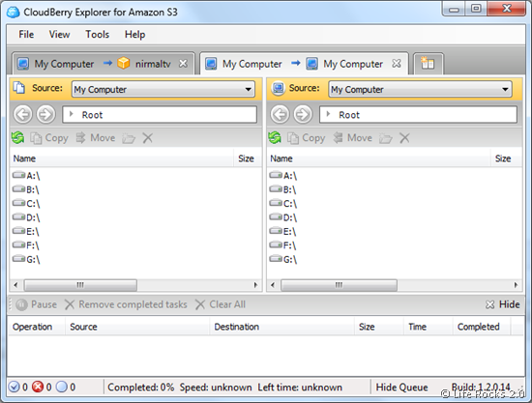532x403 pixels.
Task: Select drive F:\ in the right pane
Action: click(x=283, y=245)
